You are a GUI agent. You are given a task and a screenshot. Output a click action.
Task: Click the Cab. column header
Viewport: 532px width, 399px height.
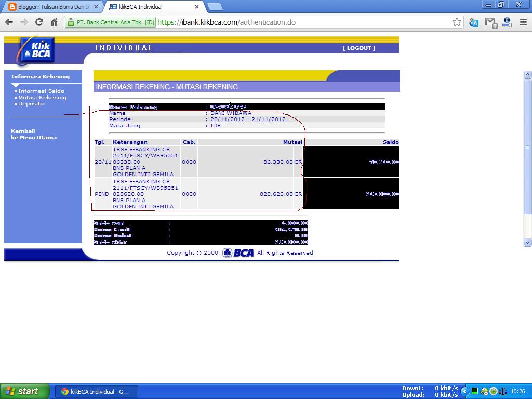pos(189,142)
